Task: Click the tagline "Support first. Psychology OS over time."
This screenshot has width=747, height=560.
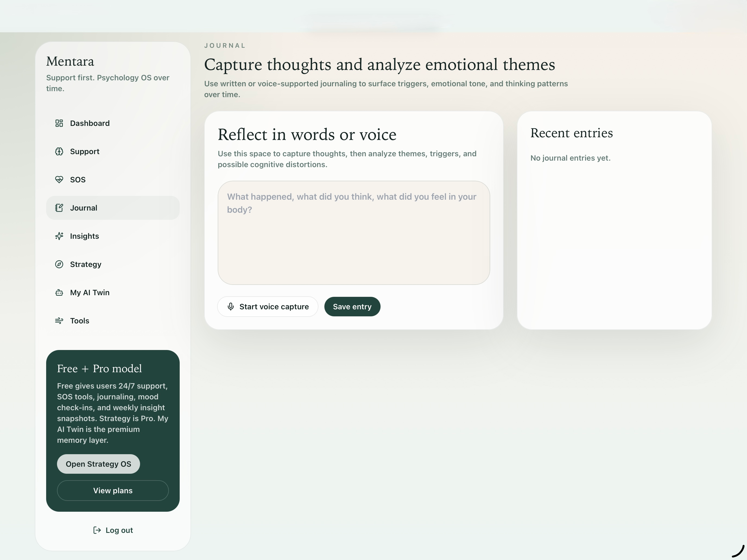Action: (x=108, y=83)
